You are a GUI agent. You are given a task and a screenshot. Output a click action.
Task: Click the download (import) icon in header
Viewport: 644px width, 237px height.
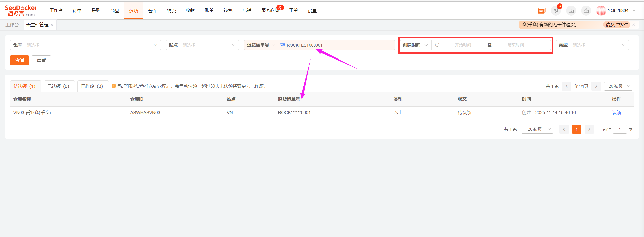point(571,11)
